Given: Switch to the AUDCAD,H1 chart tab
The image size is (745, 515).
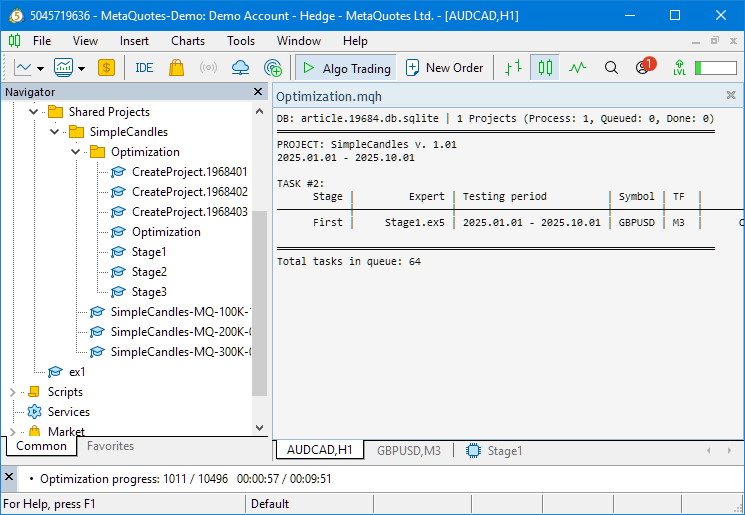Looking at the screenshot, I should pos(320,450).
